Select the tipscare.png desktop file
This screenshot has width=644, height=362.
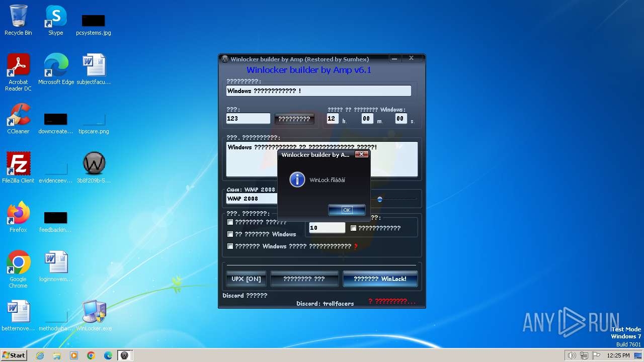[94, 123]
